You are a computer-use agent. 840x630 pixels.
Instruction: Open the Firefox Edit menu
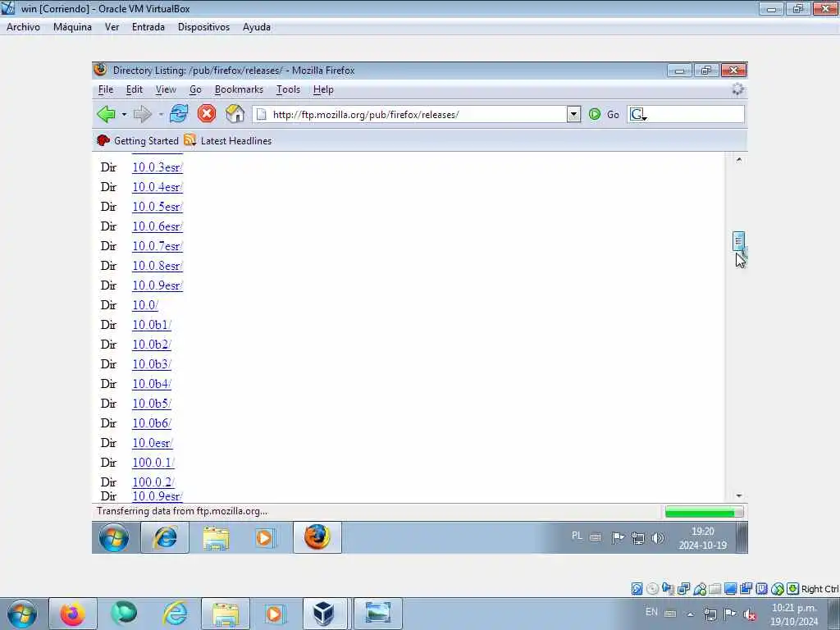(x=134, y=89)
